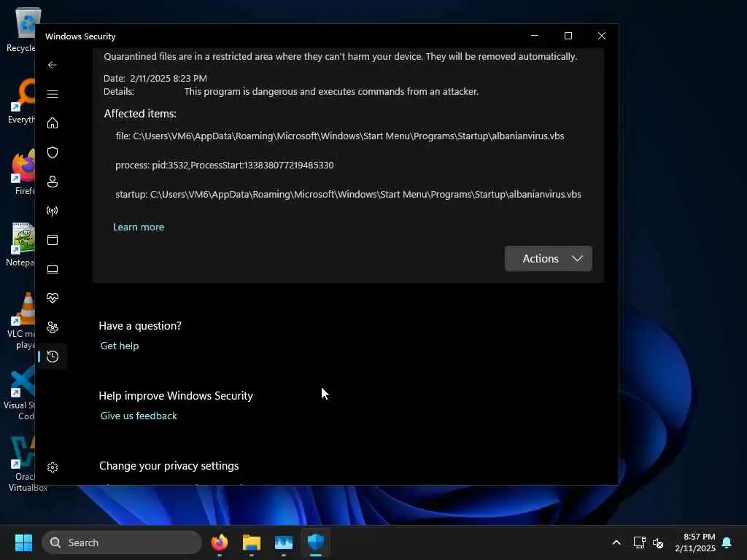Select Visual Studio Code desktop shortcut

(20, 394)
